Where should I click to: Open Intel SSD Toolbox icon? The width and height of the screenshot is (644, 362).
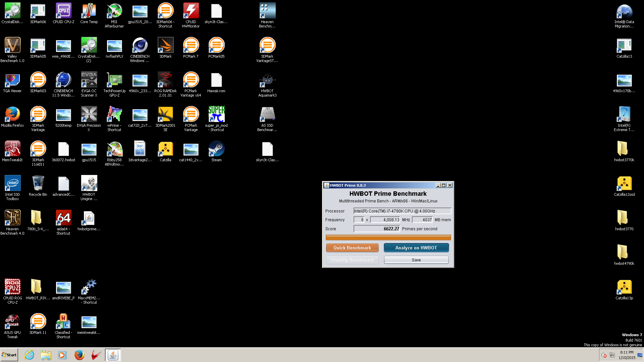(12, 188)
